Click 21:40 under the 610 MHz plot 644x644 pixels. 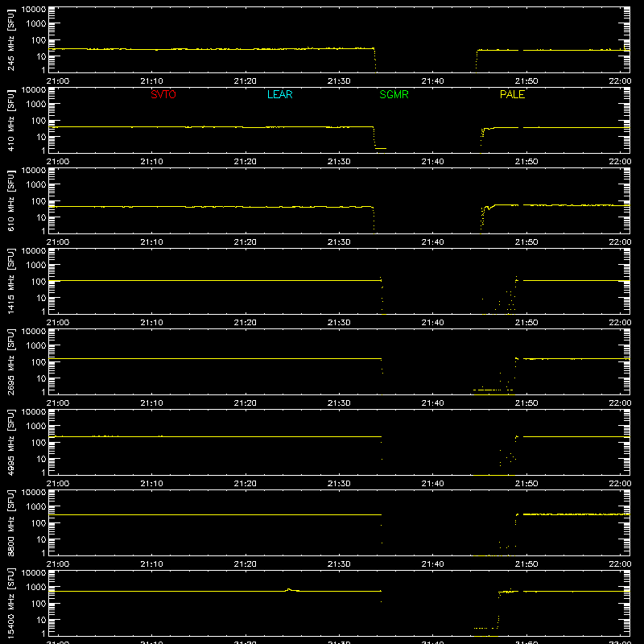(432, 242)
